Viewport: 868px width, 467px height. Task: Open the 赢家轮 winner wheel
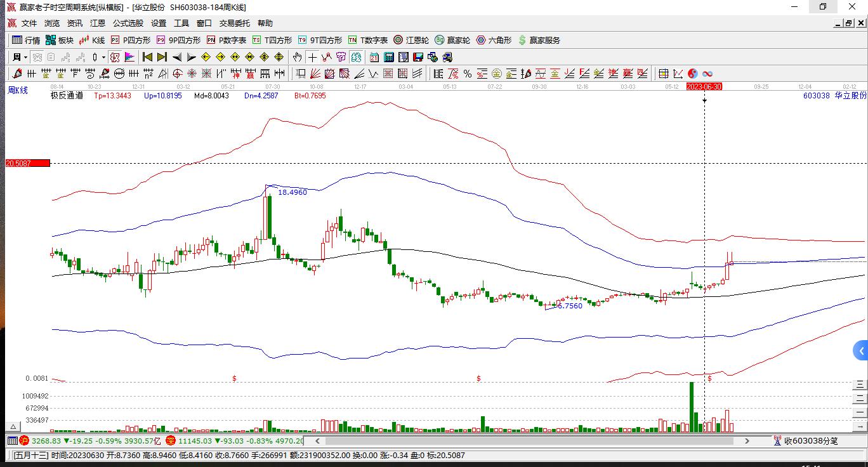(452, 40)
